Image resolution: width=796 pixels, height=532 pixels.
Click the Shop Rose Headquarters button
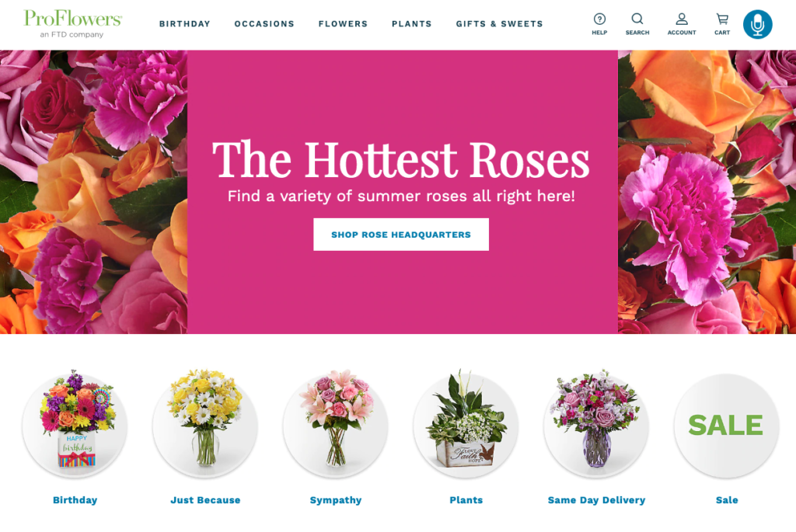pos(401,235)
